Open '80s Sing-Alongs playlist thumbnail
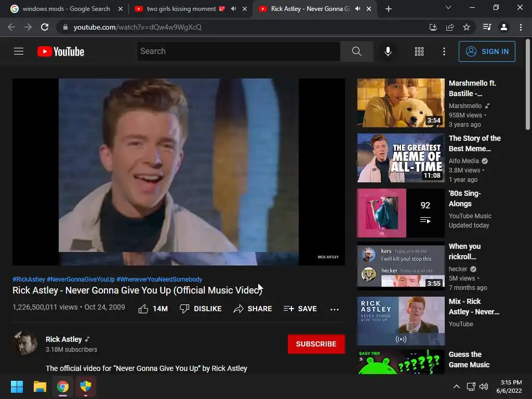The width and height of the screenshot is (532, 399). click(x=401, y=213)
